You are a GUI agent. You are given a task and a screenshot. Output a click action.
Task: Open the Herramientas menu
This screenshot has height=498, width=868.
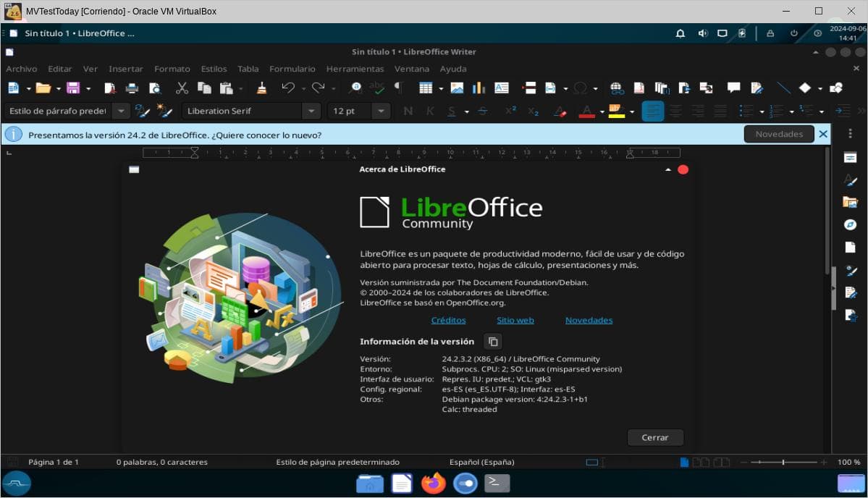tap(355, 69)
